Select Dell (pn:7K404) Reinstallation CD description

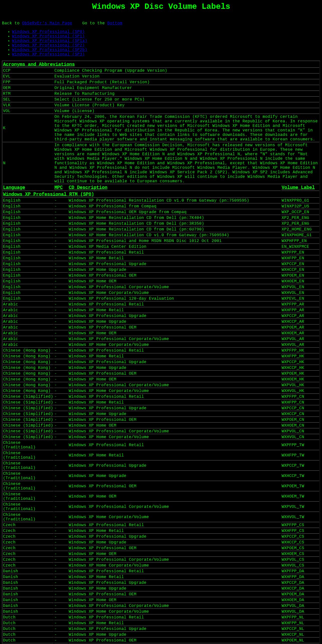(136, 218)
